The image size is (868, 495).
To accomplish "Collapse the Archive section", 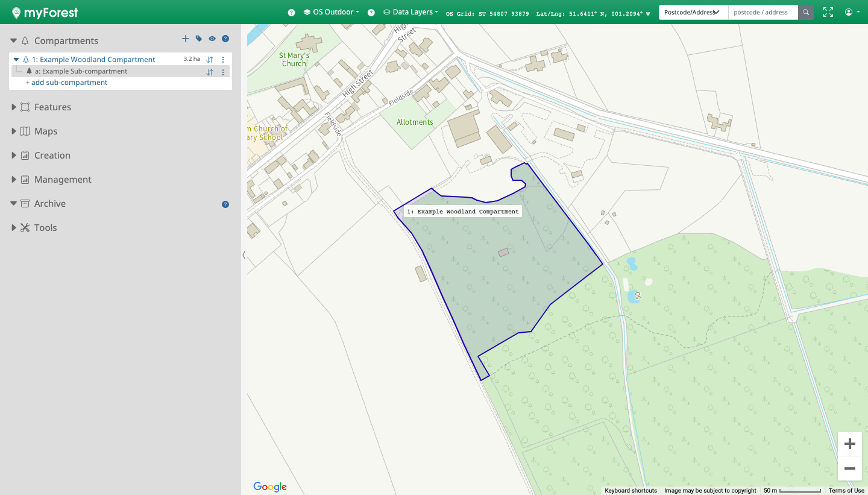I will coord(49,204).
